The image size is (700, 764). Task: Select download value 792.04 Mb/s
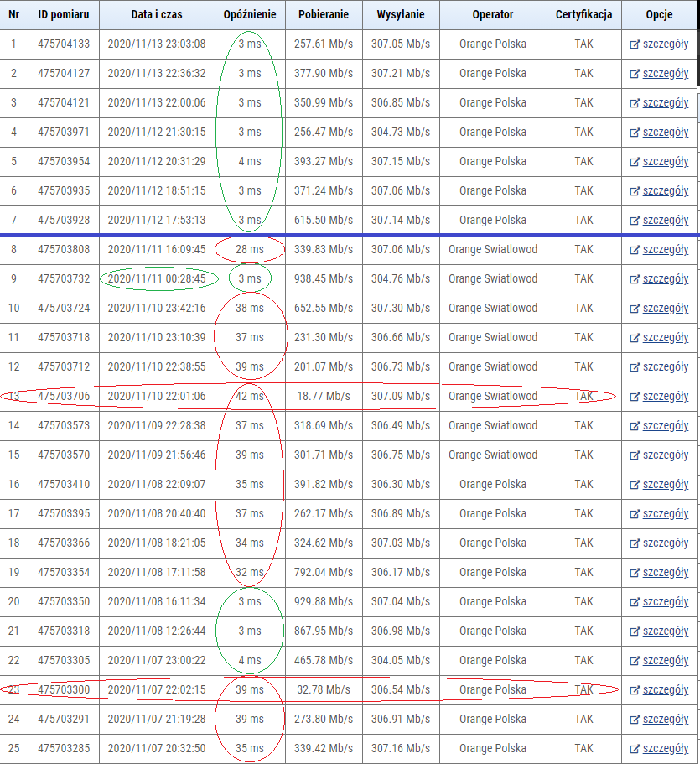tap(324, 573)
